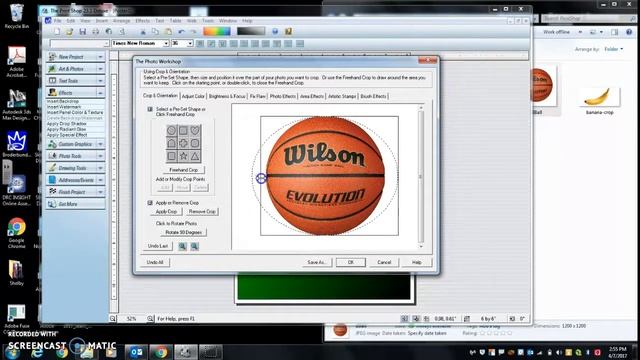Image resolution: width=640 pixels, height=360 pixels.
Task: Open the Recycle Bin desktop icon
Action: [x=16, y=16]
